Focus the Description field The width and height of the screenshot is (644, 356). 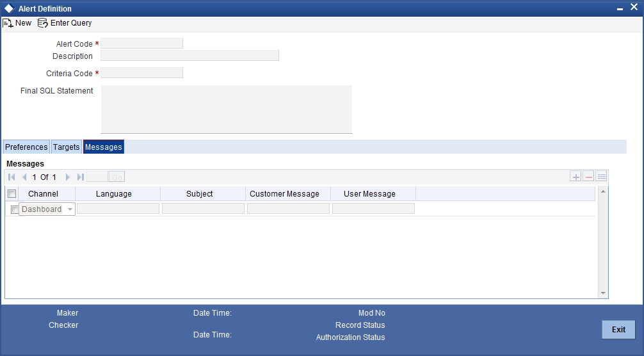[189, 56]
